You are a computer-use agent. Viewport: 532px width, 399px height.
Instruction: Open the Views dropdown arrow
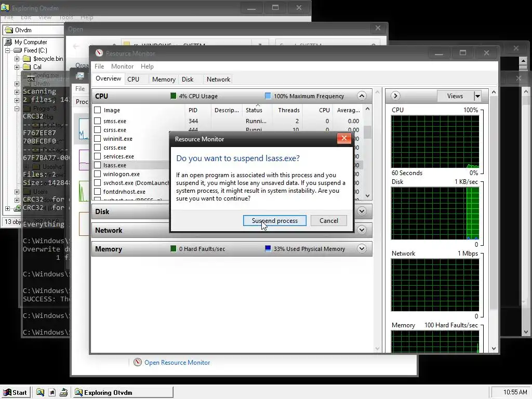tap(477, 96)
